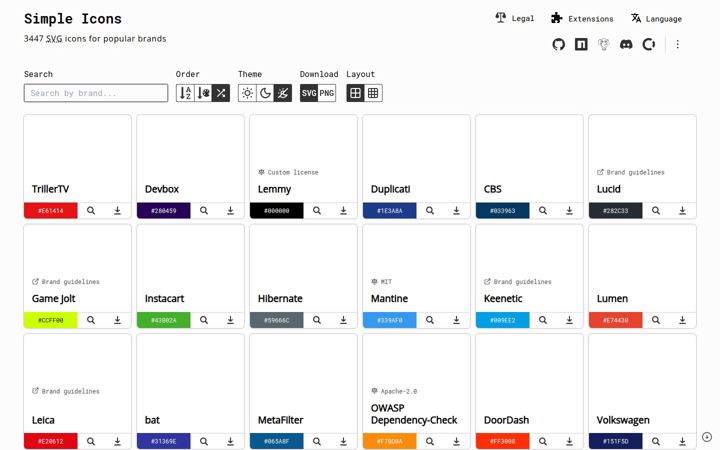Copy TrillerTV color #E61414 swatch
The image size is (720, 450).
(51, 211)
